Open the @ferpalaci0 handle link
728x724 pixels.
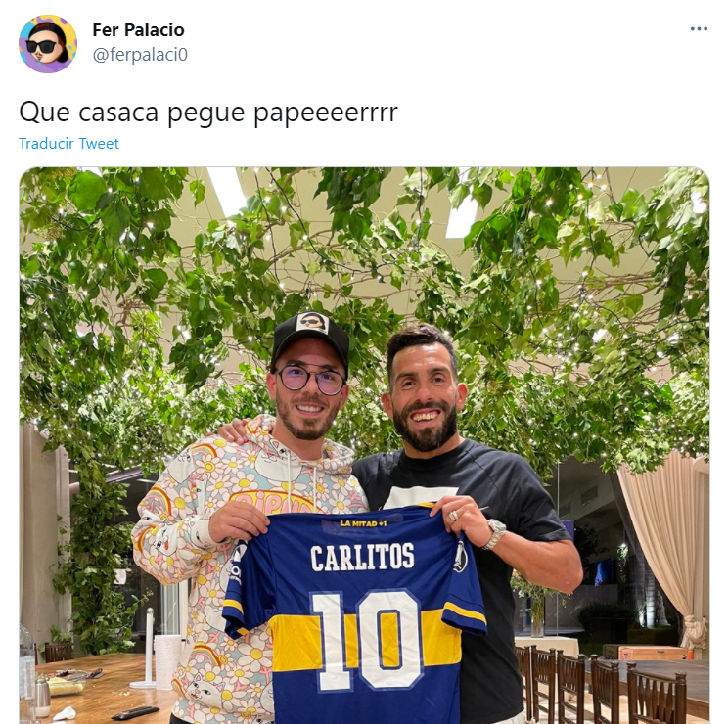pyautogui.click(x=140, y=55)
